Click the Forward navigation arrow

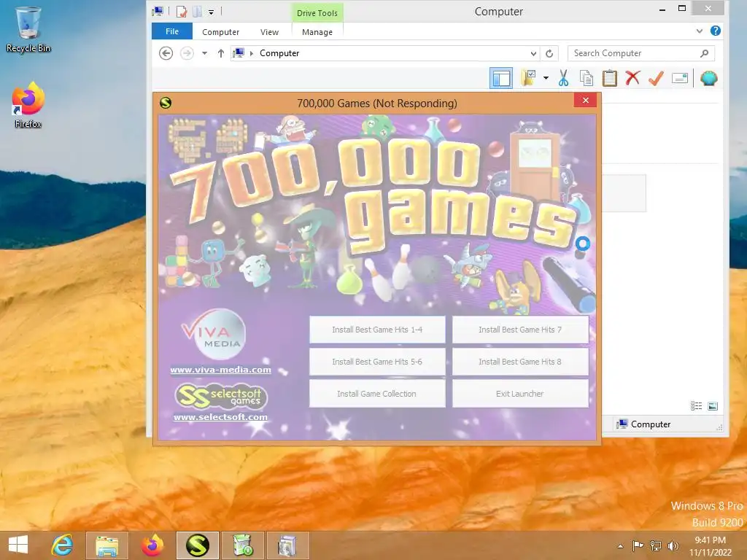(187, 52)
